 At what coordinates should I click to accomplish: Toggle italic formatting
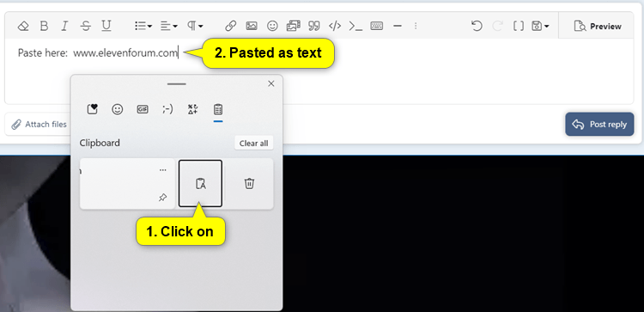[x=64, y=27]
